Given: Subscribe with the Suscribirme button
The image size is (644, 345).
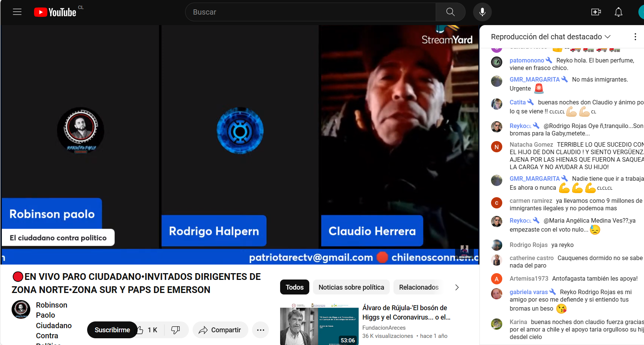Looking at the screenshot, I should click(x=112, y=330).
